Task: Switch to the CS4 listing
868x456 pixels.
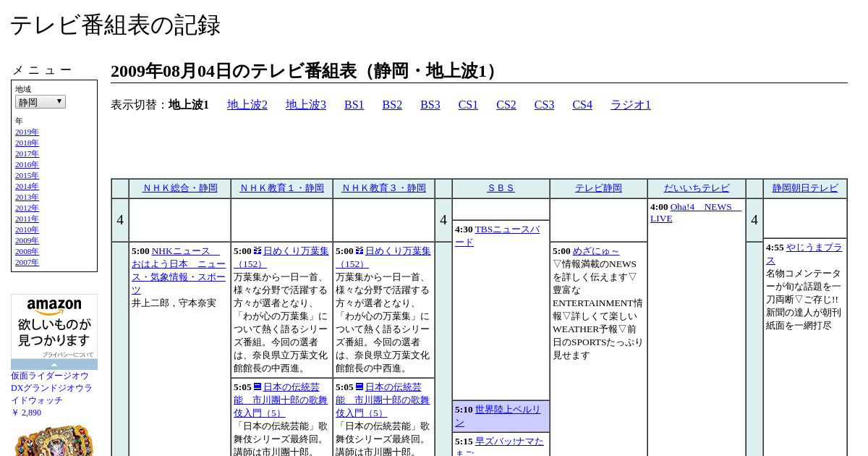Action: tap(582, 105)
